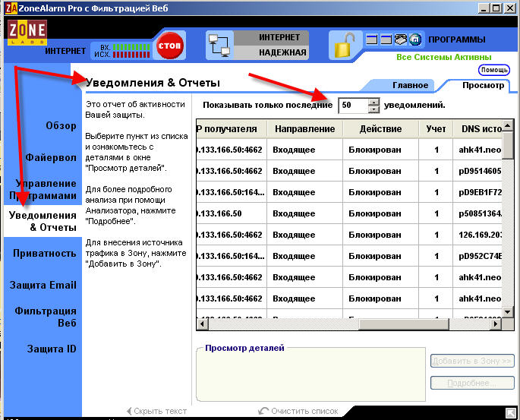Select the row with pD952C74E DNS
520x420 pixels.
349,256
